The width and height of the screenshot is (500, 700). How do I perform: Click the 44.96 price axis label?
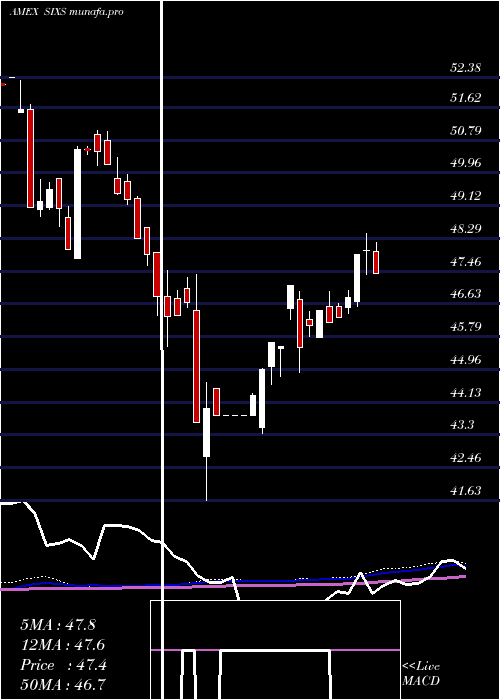pos(465,360)
